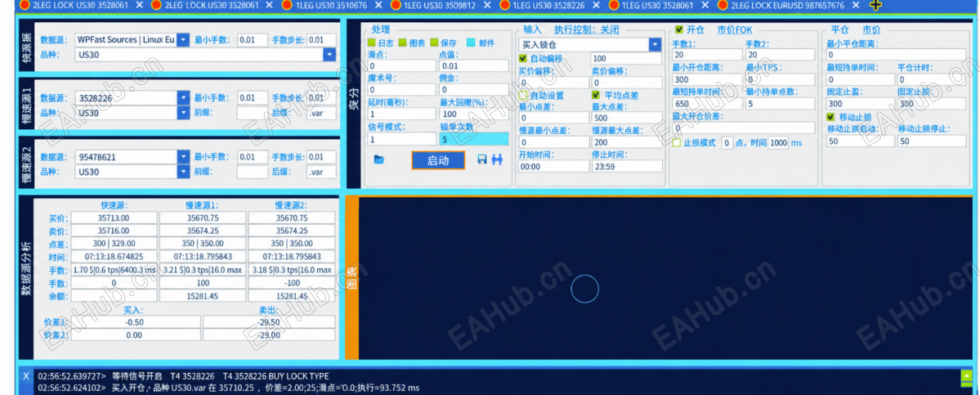The width and height of the screenshot is (980, 395).
Task: Click the 移动止损启动 field showing 50
Action: coord(861,141)
